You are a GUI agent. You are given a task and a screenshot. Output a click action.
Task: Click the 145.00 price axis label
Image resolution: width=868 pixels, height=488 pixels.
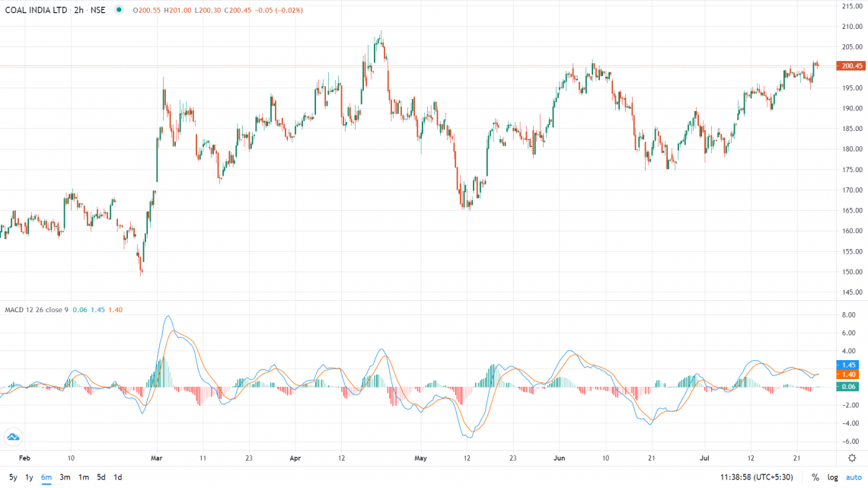852,292
